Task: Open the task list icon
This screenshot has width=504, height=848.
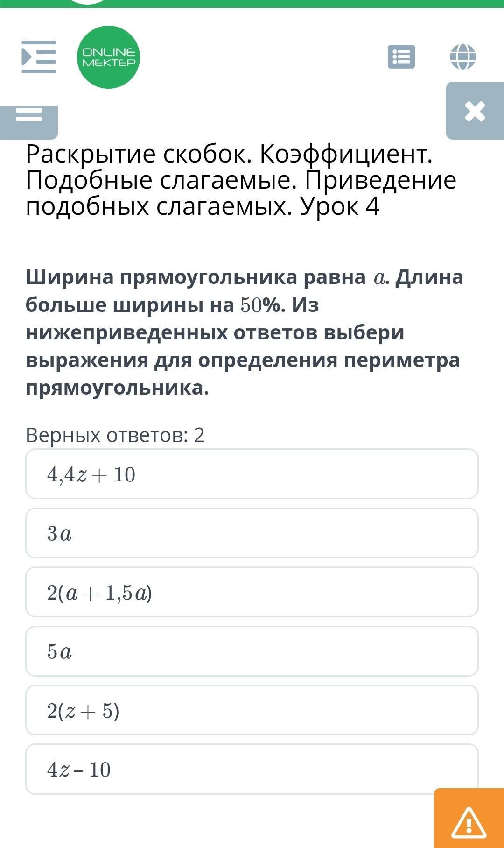Action: 401,57
